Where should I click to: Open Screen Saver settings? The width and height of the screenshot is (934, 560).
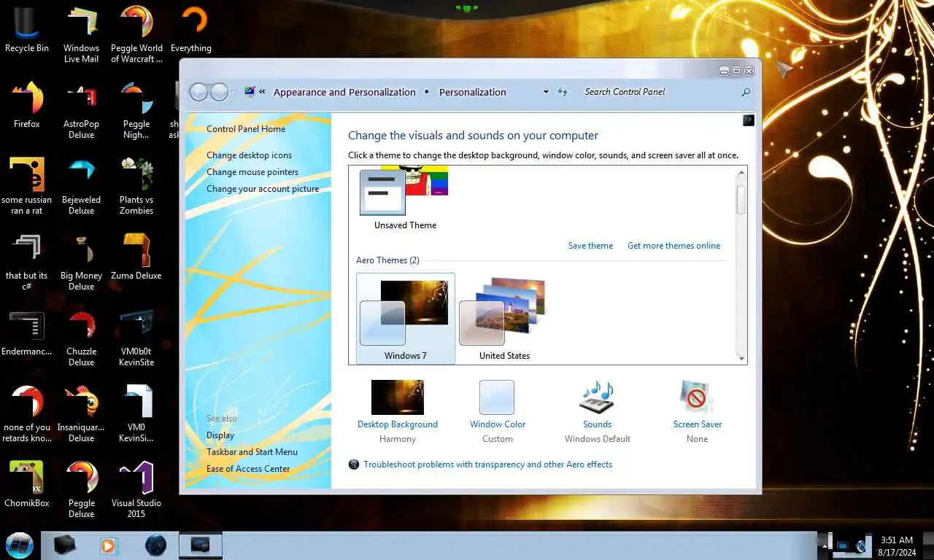click(697, 411)
